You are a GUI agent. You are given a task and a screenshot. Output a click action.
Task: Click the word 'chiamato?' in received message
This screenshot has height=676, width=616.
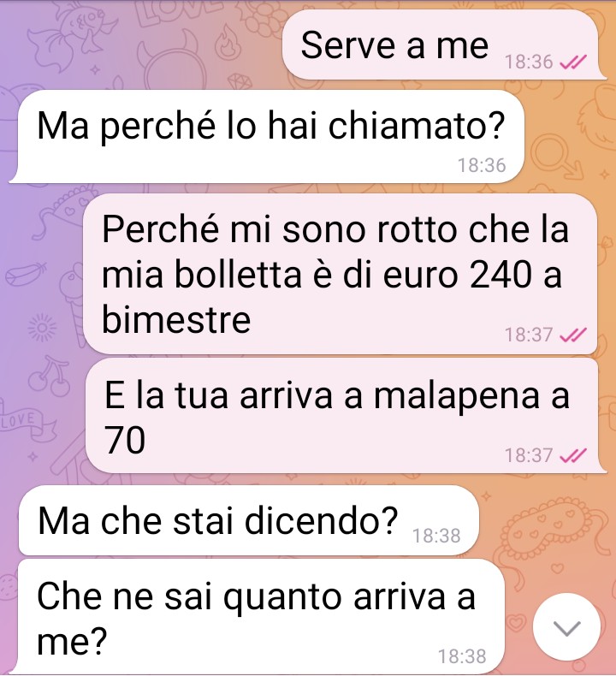(x=416, y=126)
